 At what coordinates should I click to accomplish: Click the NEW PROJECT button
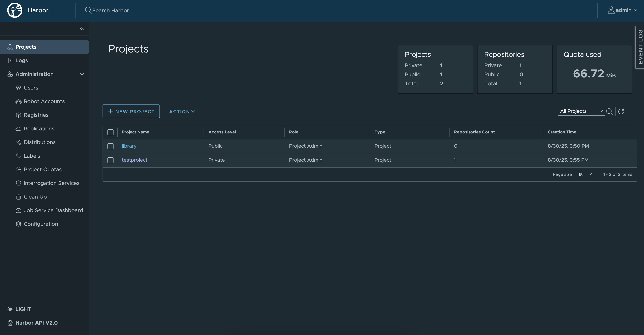point(131,112)
